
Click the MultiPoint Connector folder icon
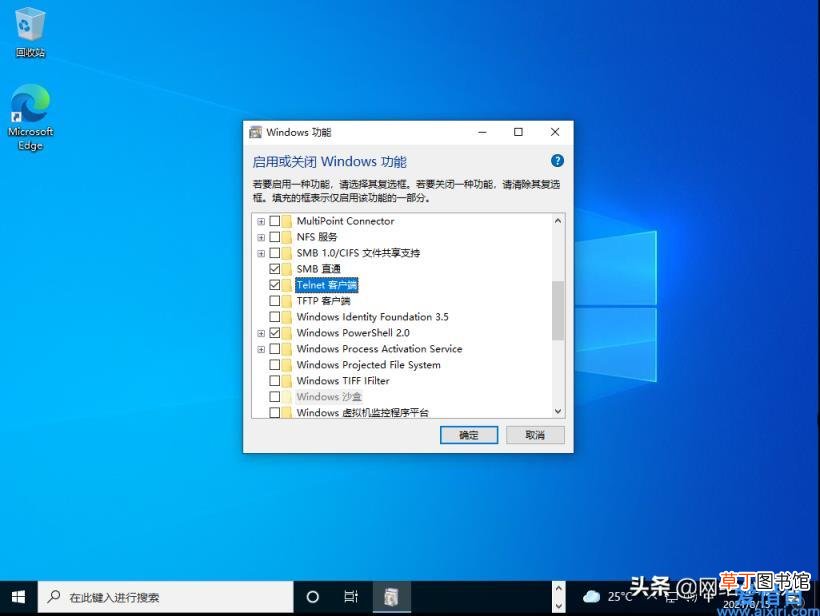click(287, 221)
